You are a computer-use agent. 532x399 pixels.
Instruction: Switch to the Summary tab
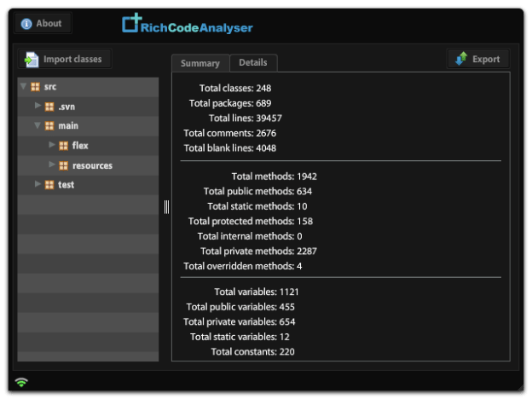click(x=200, y=63)
